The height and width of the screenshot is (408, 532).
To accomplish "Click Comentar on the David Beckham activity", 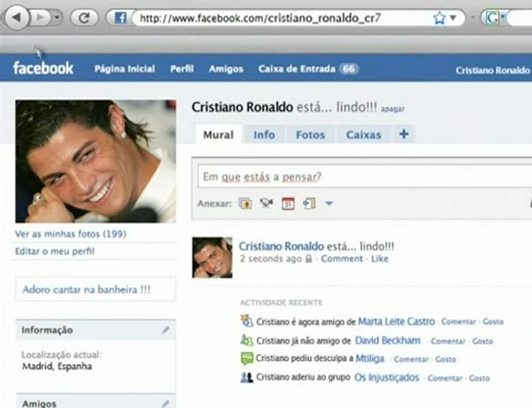I will pos(448,341).
